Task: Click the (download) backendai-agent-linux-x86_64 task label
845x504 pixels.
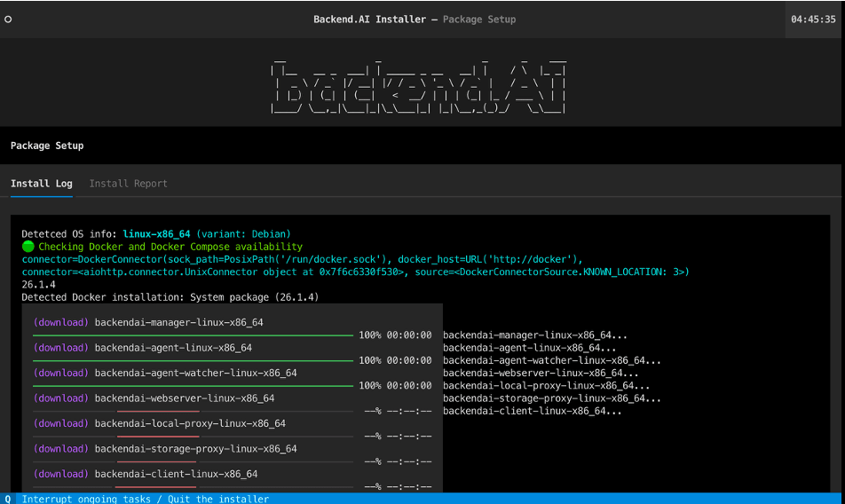Action: point(142,348)
